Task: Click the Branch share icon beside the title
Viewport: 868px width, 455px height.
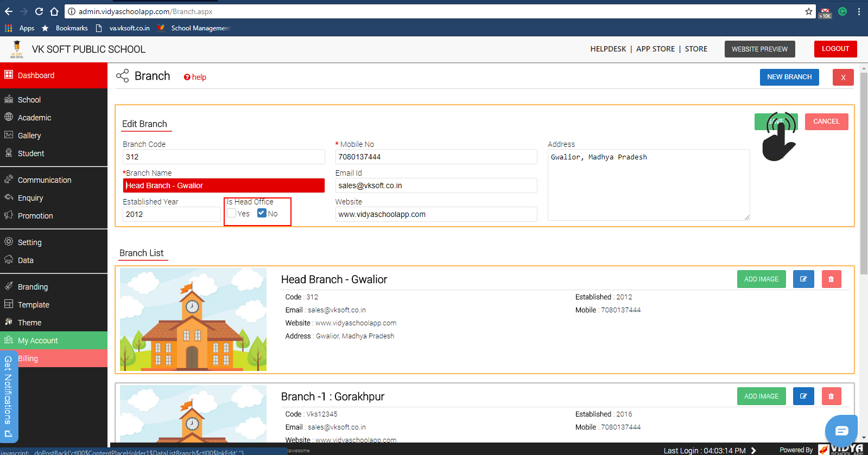Action: pyautogui.click(x=123, y=76)
